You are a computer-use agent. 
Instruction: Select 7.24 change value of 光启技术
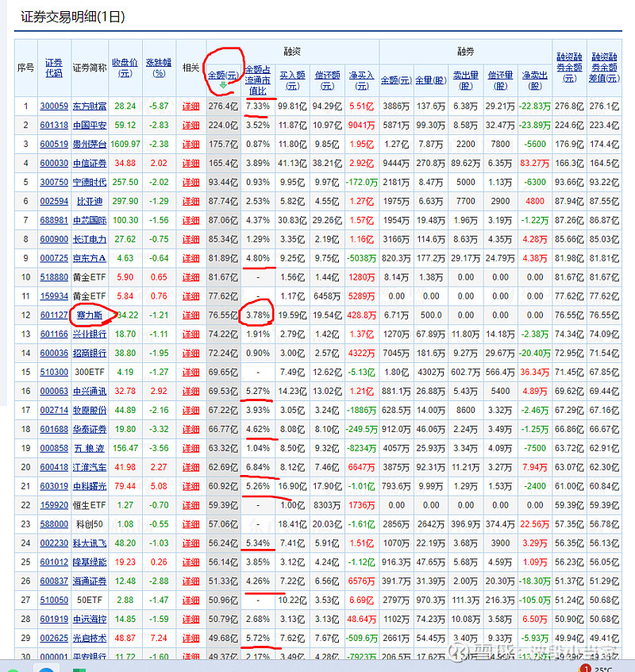click(159, 638)
